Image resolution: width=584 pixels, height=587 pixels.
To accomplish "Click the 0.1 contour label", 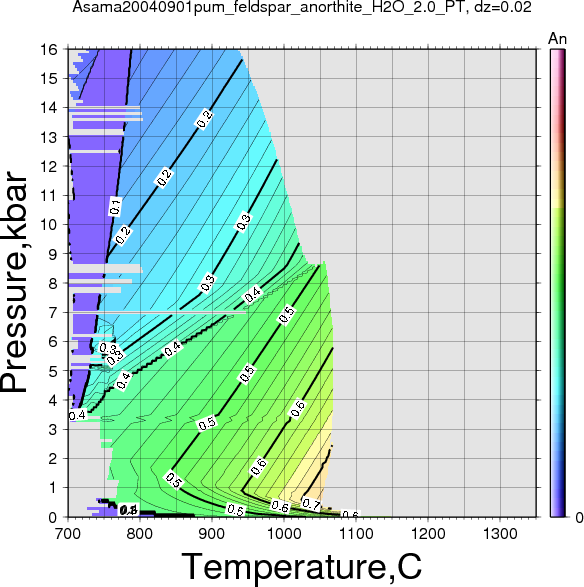I will coord(115,206).
